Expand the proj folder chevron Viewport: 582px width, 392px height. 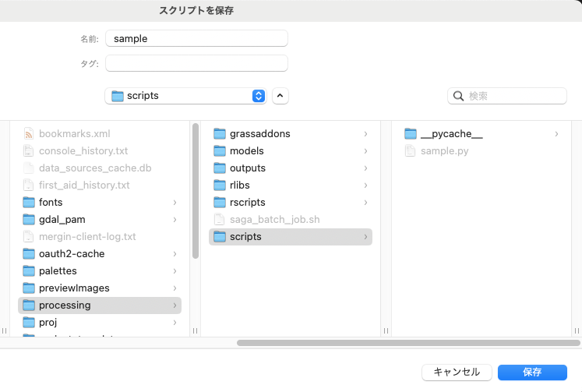click(x=175, y=322)
